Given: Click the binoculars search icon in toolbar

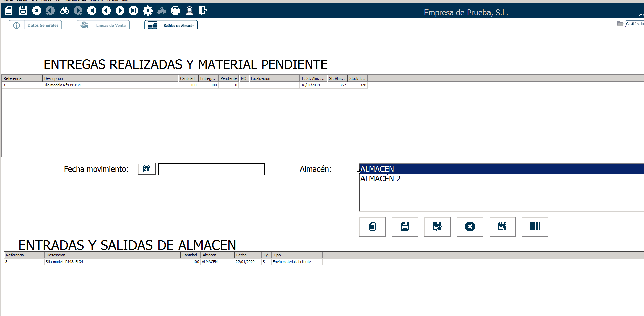Looking at the screenshot, I should pyautogui.click(x=64, y=11).
